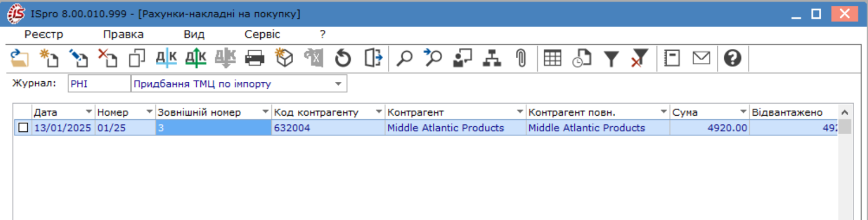Expand the journal dropdown 'Придбання ТМЦ по імпорту'

(x=338, y=84)
